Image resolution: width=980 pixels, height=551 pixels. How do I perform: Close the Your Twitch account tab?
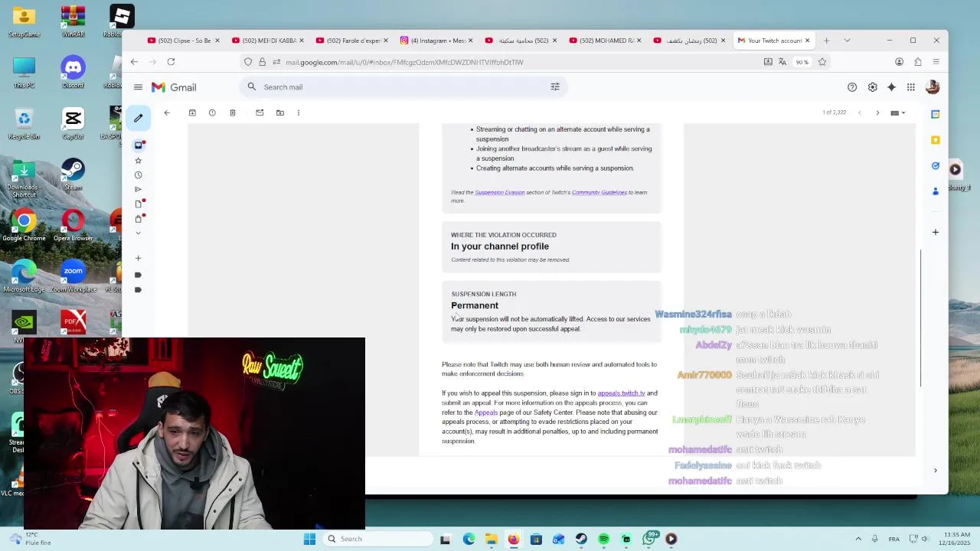tap(807, 41)
